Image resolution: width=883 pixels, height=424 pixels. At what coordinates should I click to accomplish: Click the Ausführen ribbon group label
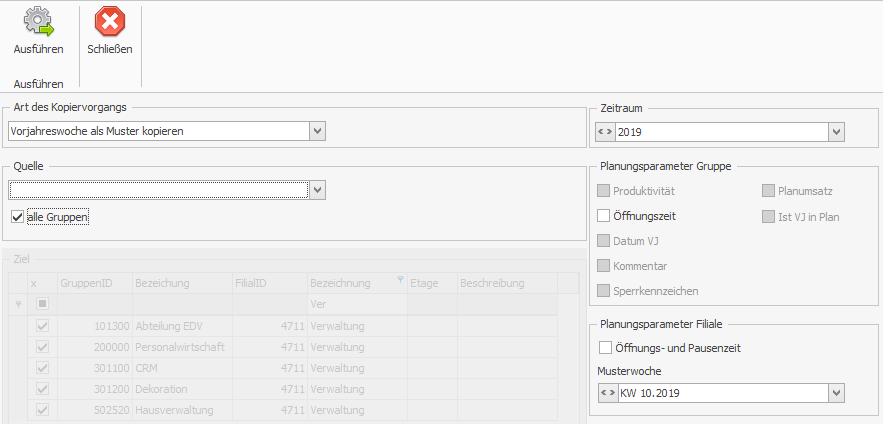click(x=38, y=84)
